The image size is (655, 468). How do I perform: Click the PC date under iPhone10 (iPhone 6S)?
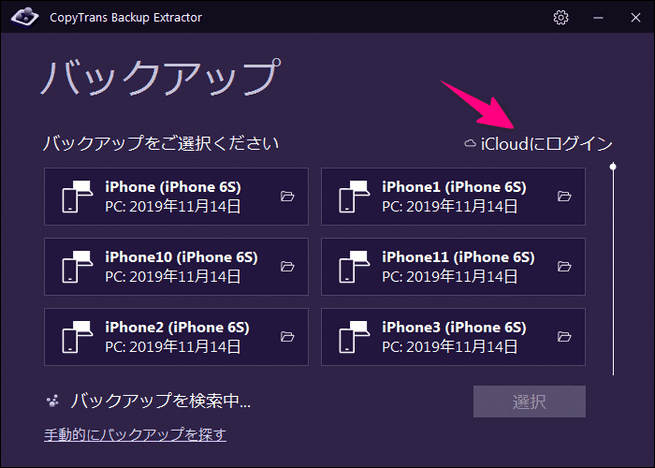click(x=173, y=277)
